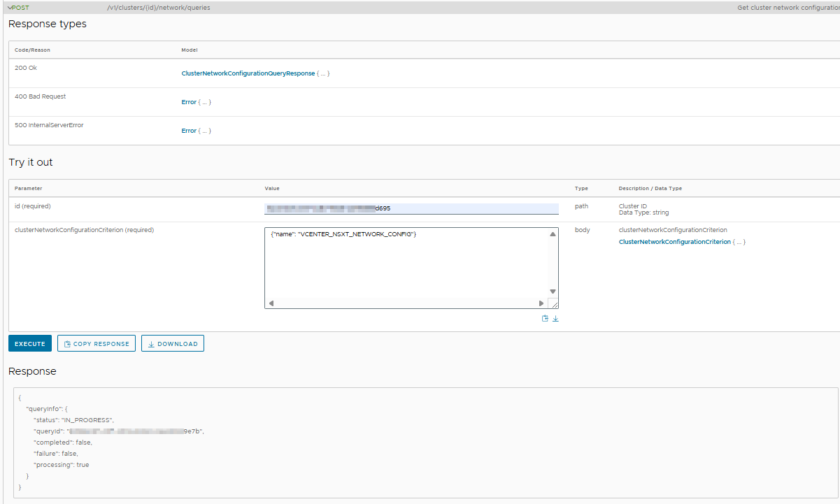Click the textarea scroll-left arrow

[x=271, y=303]
